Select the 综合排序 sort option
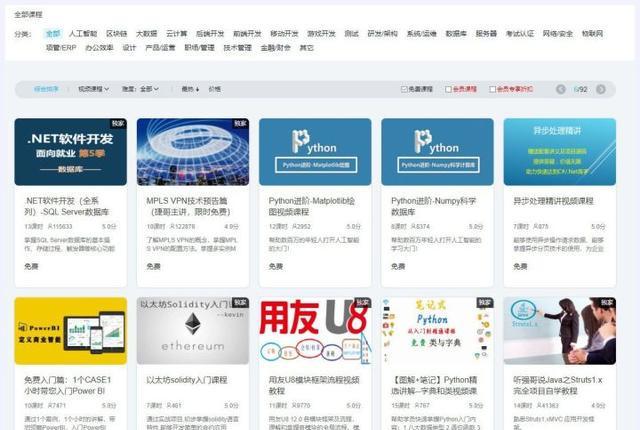This screenshot has width=640, height=430. point(46,89)
